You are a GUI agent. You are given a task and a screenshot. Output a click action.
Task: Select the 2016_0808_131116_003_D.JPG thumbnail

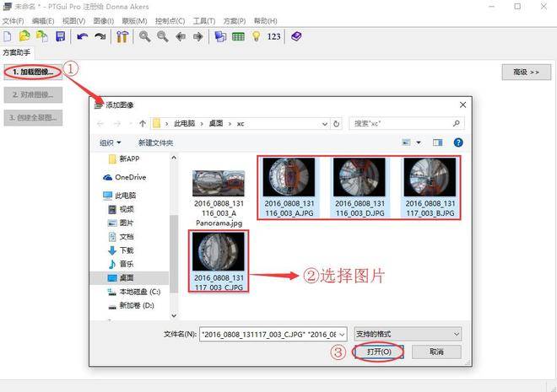(360, 187)
